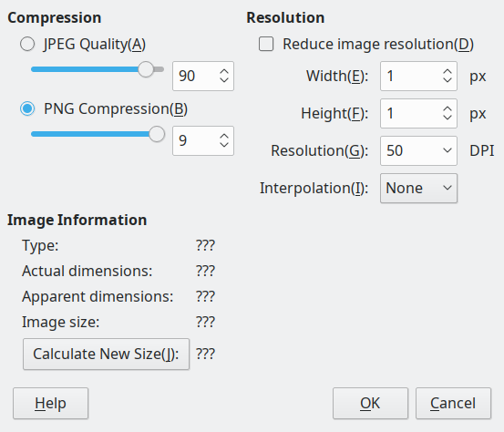Decrease the Height value with down arrow

pyautogui.click(x=447, y=118)
